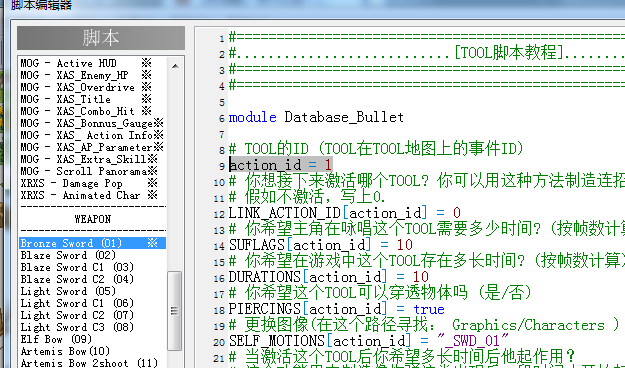This screenshot has height=368, width=625.
Task: Select script MOG - Active HUD
Action: pyautogui.click(x=92, y=63)
